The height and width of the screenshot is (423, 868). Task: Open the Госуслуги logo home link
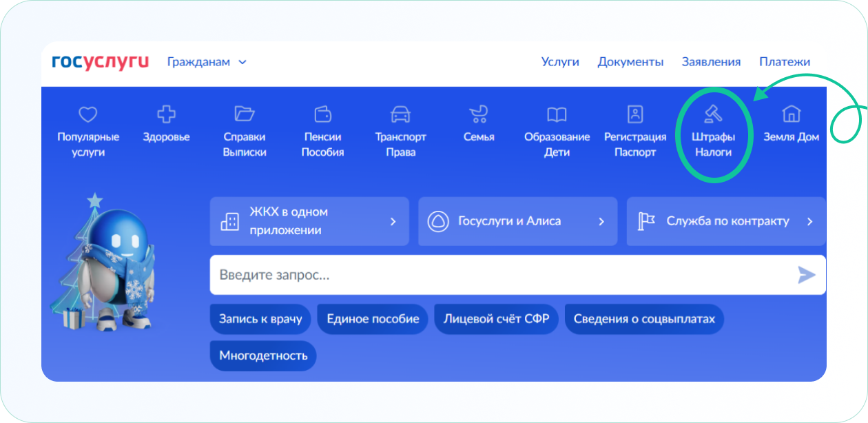101,62
